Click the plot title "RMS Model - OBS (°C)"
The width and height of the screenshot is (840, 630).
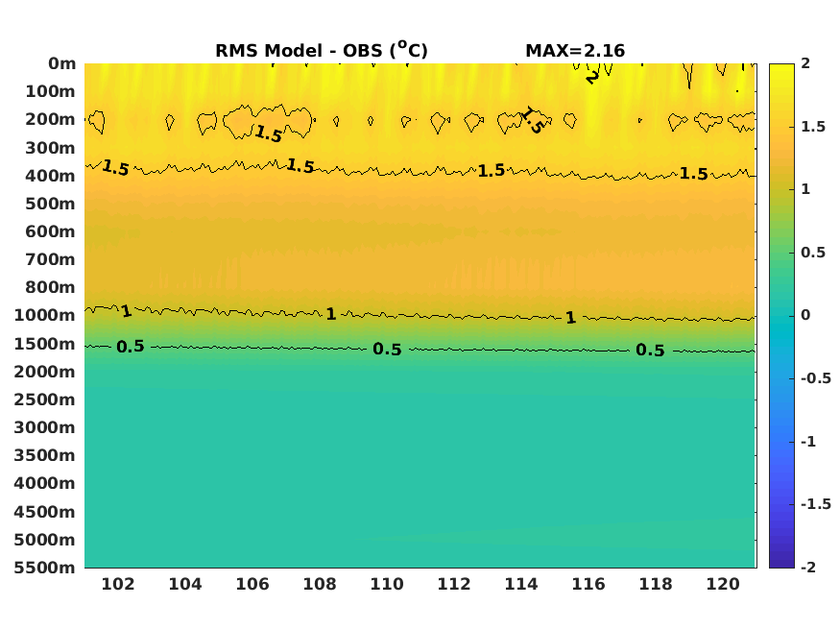click(x=322, y=50)
